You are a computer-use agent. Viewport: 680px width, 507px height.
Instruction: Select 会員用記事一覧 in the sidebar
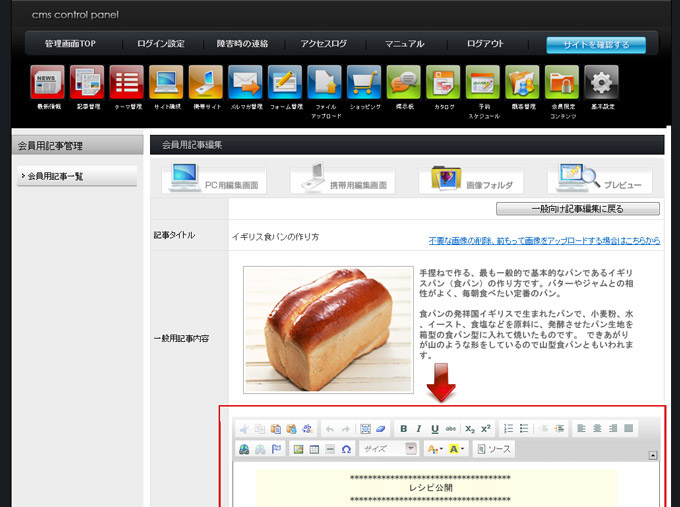tap(76, 176)
